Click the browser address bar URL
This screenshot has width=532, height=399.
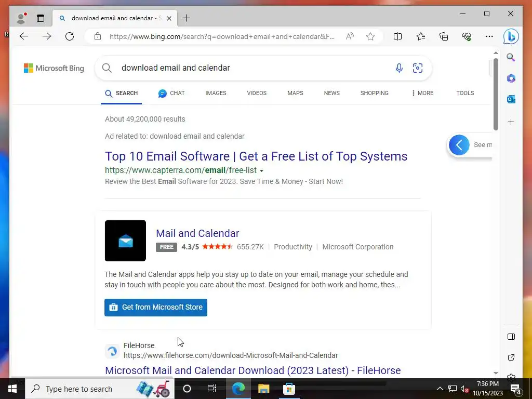pos(222,36)
